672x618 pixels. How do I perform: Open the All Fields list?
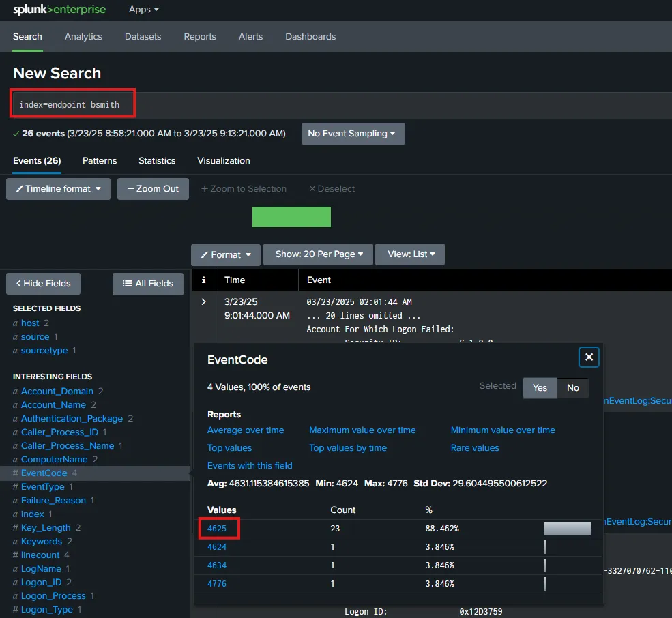pos(147,284)
